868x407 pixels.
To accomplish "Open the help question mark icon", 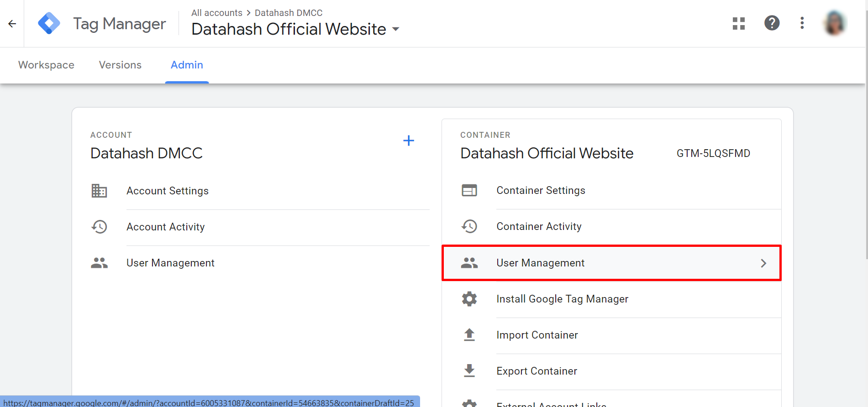I will (x=772, y=23).
